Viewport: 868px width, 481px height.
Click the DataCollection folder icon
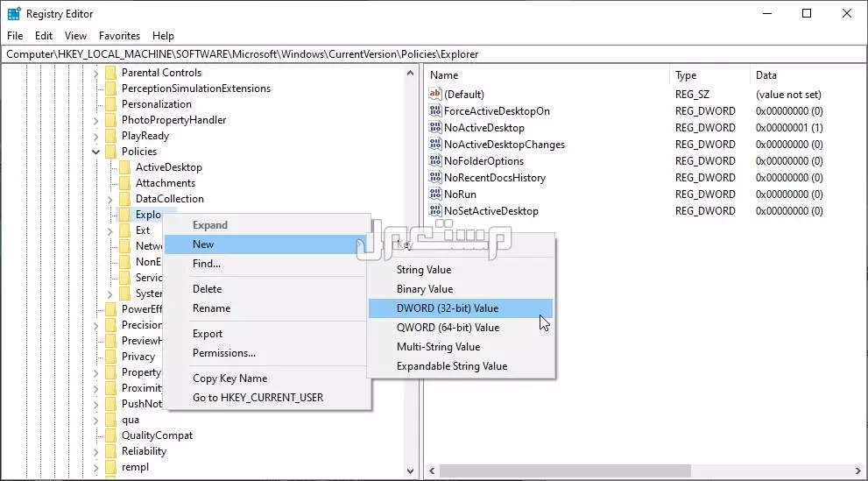click(125, 199)
